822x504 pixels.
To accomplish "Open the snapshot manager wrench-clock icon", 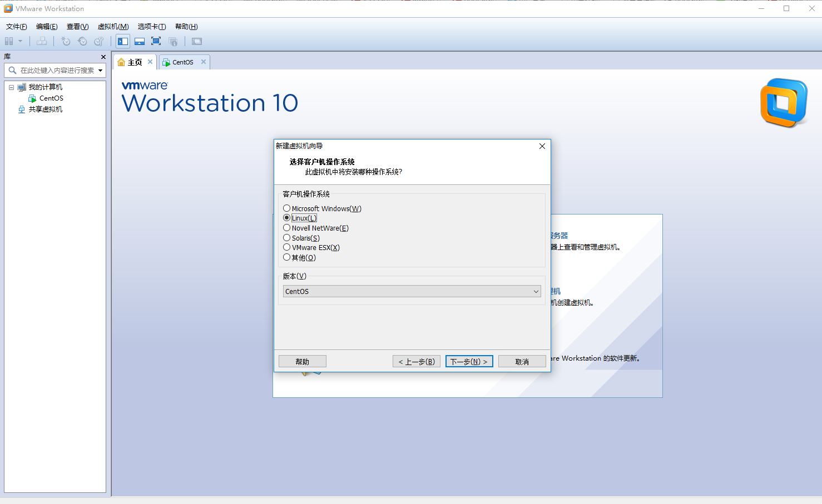I will point(99,41).
